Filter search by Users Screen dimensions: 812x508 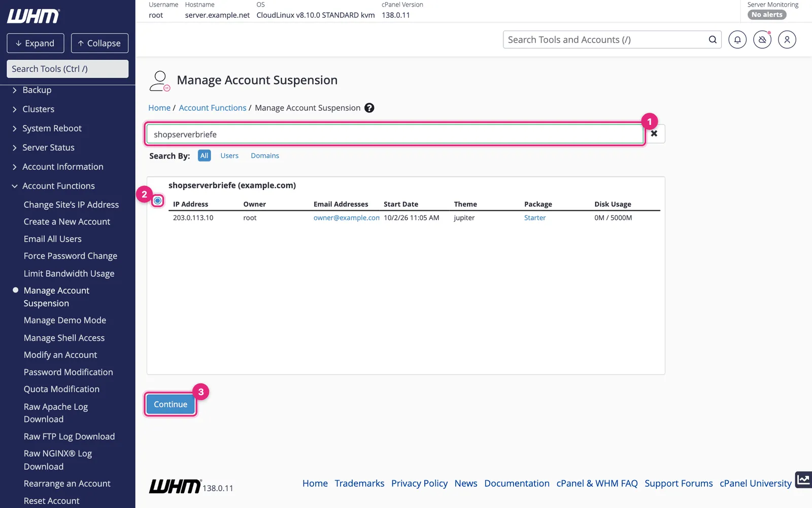[229, 156]
